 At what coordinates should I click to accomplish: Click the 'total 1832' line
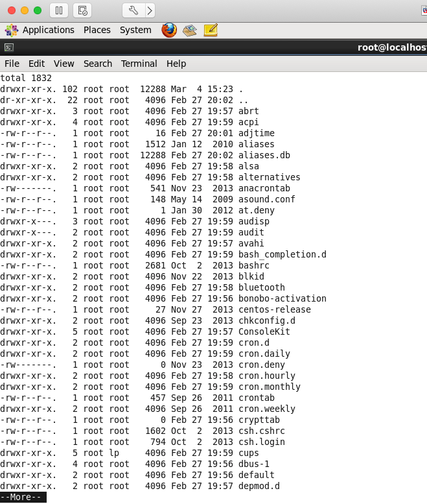point(26,78)
